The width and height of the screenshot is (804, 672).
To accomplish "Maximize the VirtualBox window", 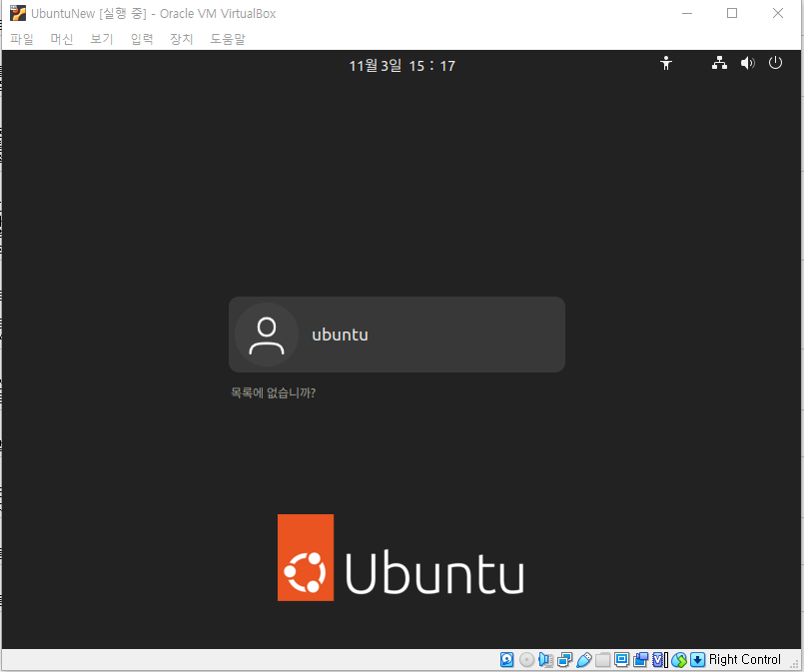I will pos(732,13).
